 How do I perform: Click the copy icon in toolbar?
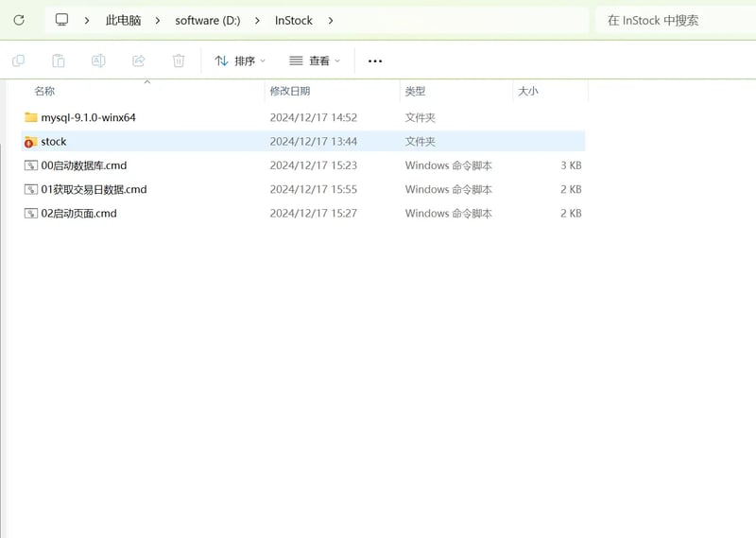[x=18, y=61]
